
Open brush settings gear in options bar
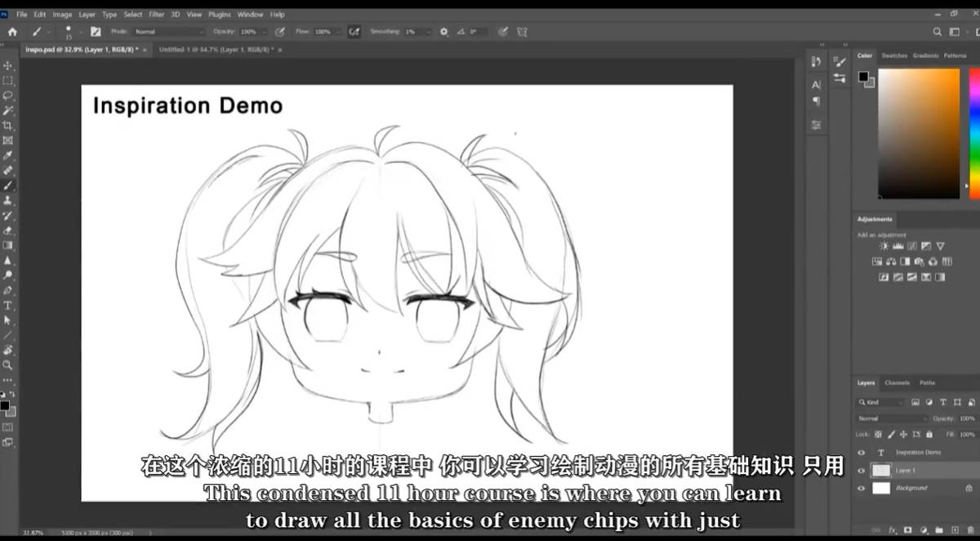(x=444, y=32)
